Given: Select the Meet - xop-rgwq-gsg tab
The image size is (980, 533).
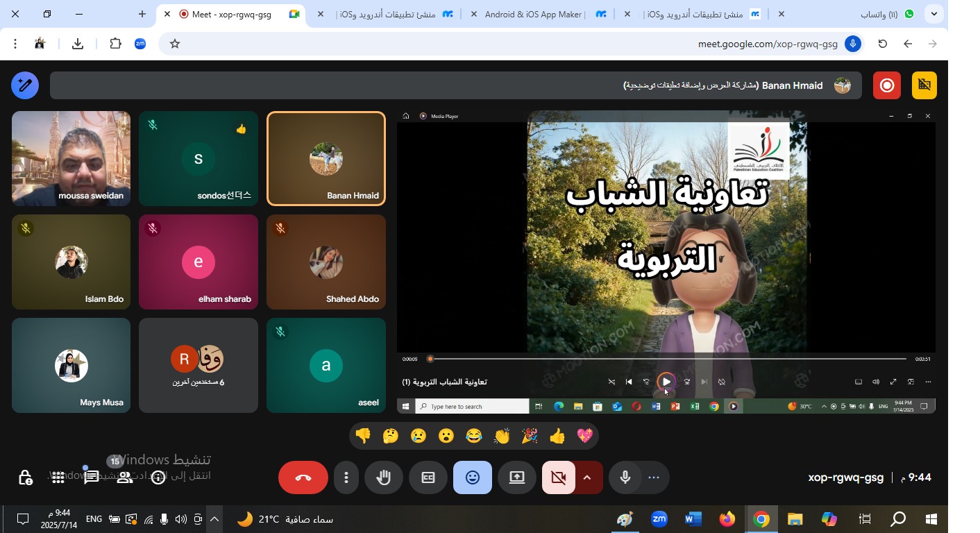Looking at the screenshot, I should point(232,14).
